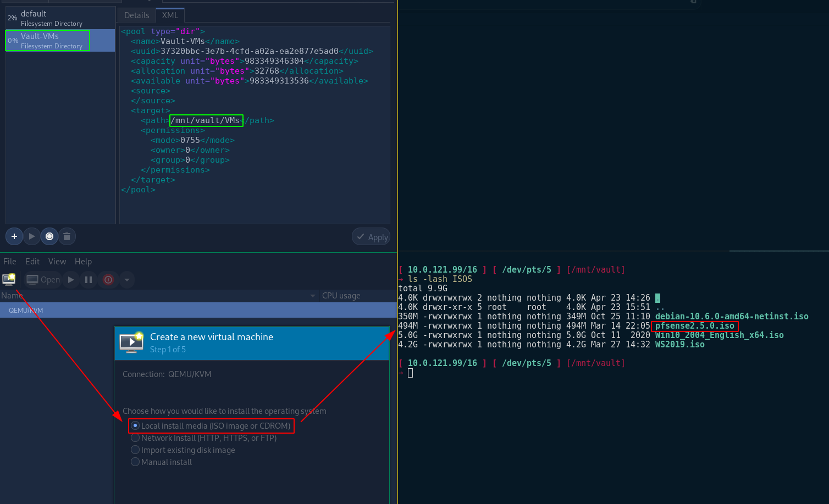
Task: Click the Create a new virtual machine header icon
Action: click(x=131, y=342)
